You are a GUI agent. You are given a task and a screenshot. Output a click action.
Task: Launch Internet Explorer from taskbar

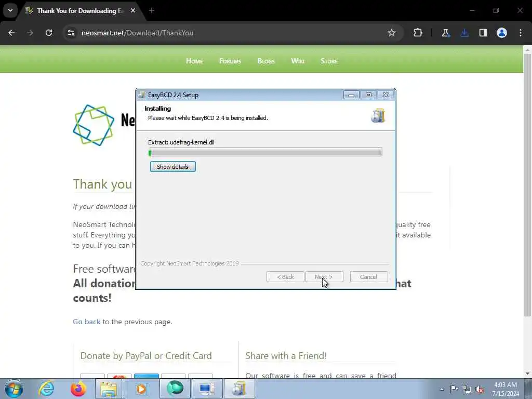(46, 389)
